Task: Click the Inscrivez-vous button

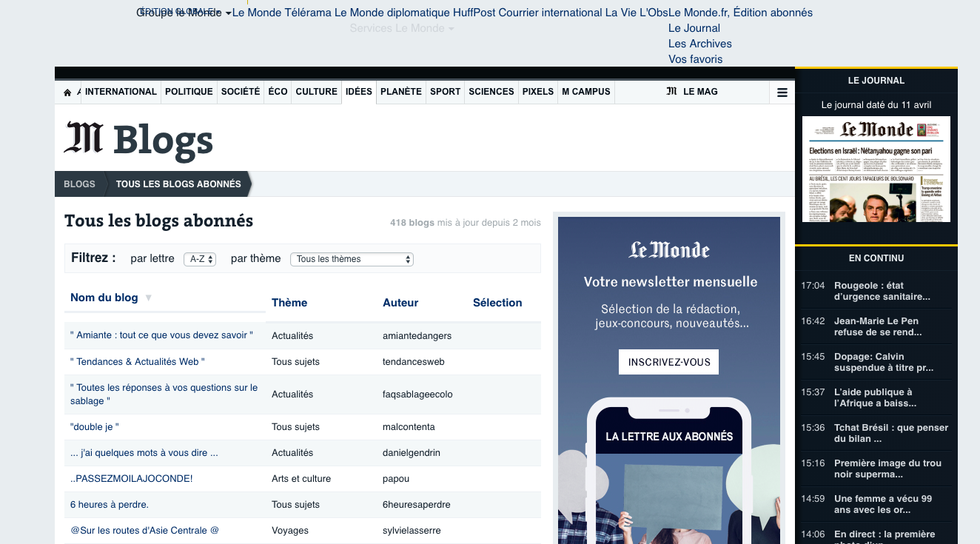Action: (669, 362)
